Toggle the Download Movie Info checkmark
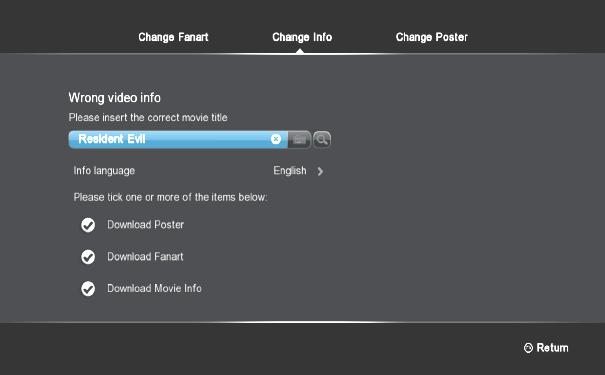 pyautogui.click(x=88, y=289)
